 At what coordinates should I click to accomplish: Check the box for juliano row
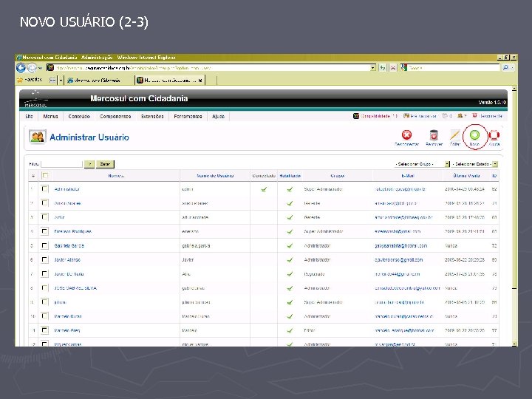coord(45,302)
